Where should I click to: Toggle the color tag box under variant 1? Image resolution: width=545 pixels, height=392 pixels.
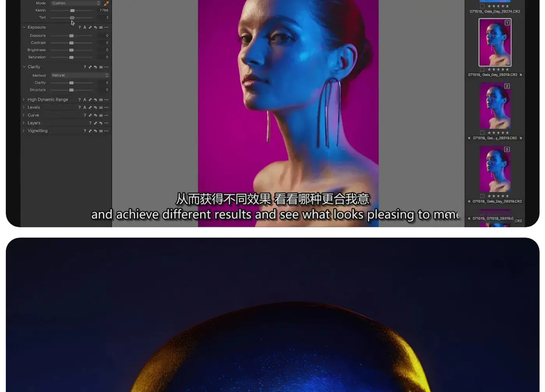pos(482,69)
